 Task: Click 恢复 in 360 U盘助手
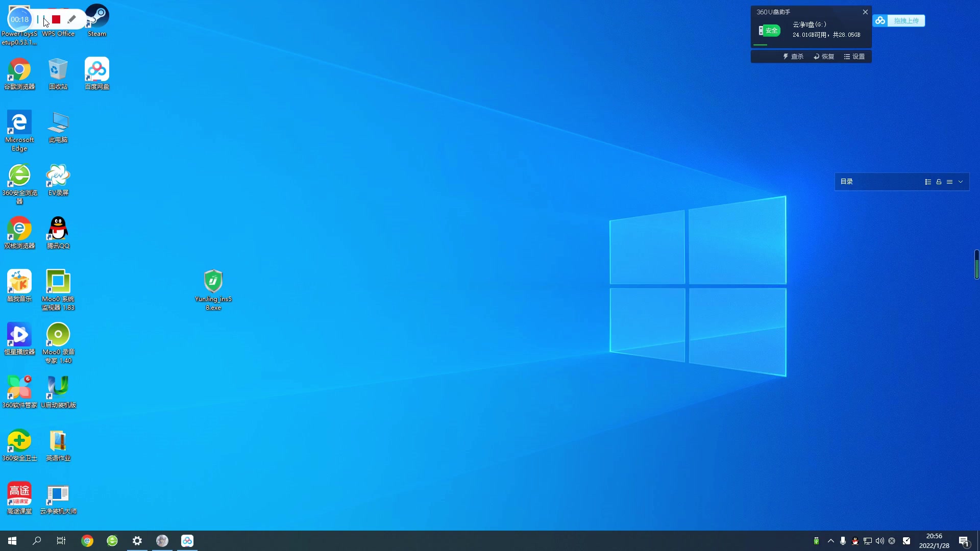point(824,57)
